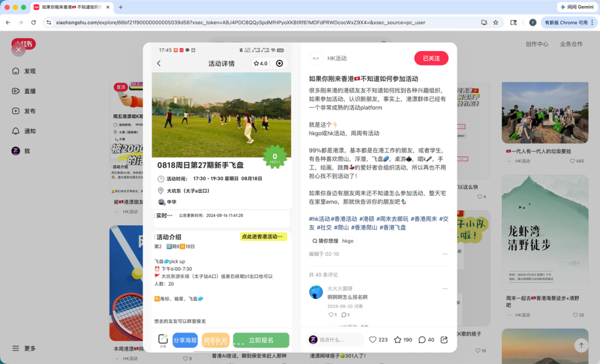Viewport: 600px width, 364px height.
Task: Open the #香港爬山 hashtag
Action: pyautogui.click(x=364, y=228)
